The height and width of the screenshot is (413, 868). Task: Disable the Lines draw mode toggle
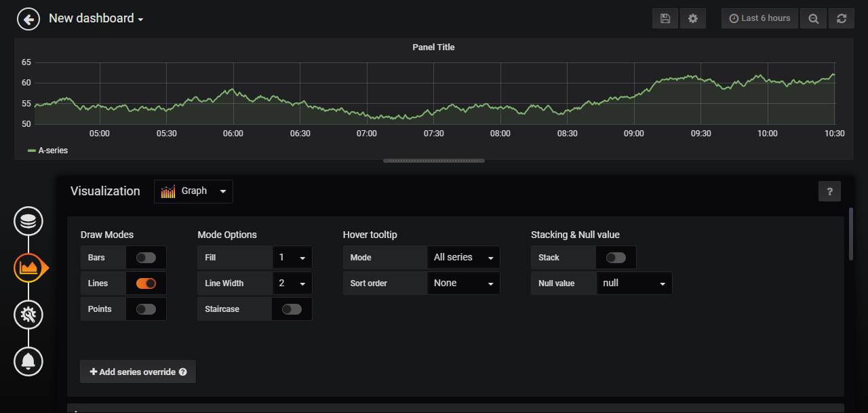[145, 283]
